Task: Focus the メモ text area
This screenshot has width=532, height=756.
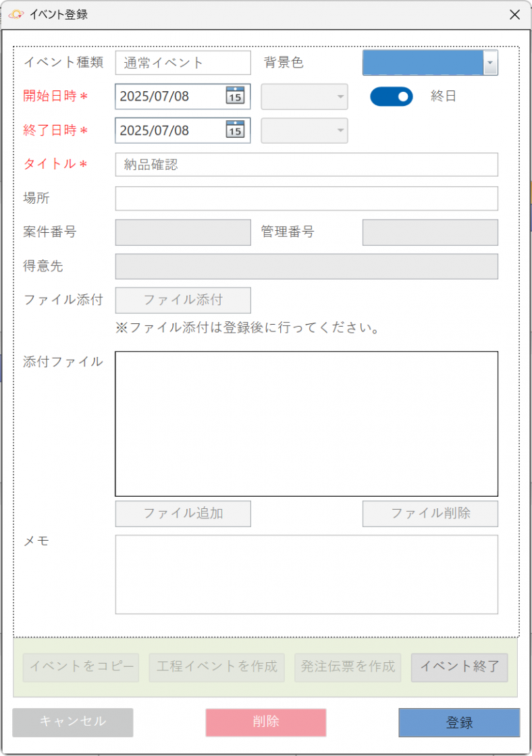Action: 307,574
